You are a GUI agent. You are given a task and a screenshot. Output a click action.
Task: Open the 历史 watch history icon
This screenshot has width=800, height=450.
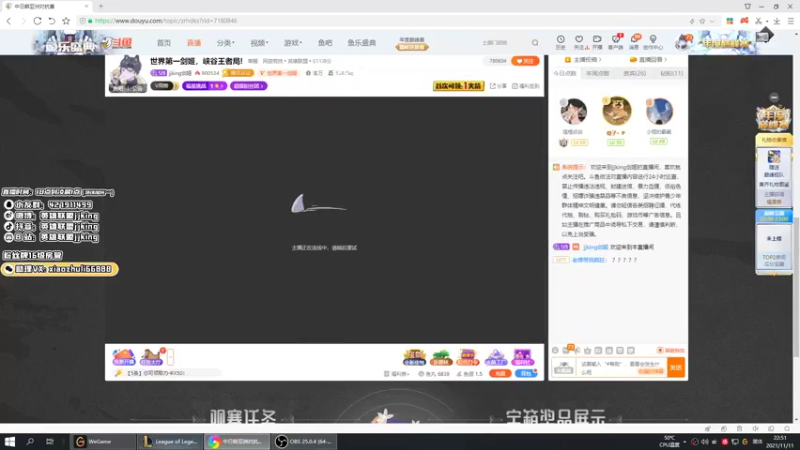[x=560, y=42]
